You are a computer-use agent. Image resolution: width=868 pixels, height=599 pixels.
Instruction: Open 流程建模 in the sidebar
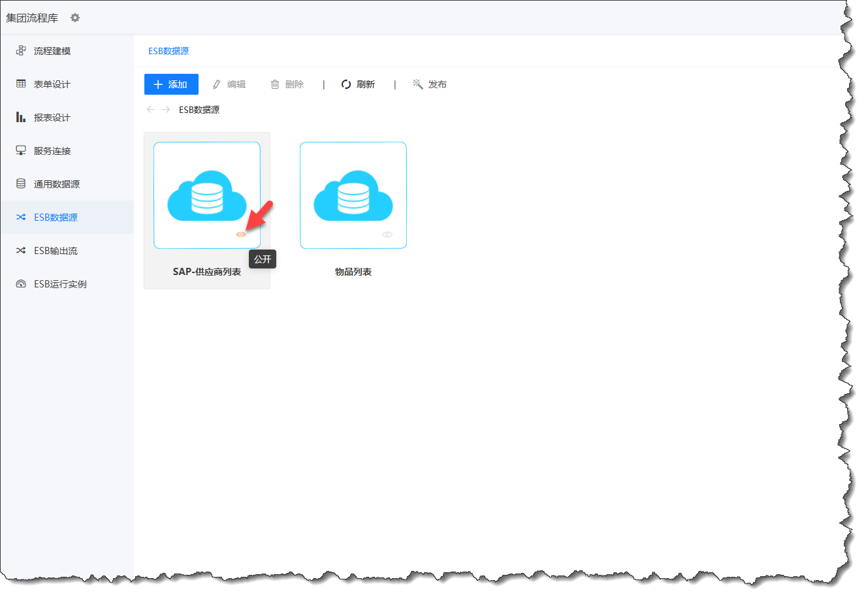coord(52,51)
